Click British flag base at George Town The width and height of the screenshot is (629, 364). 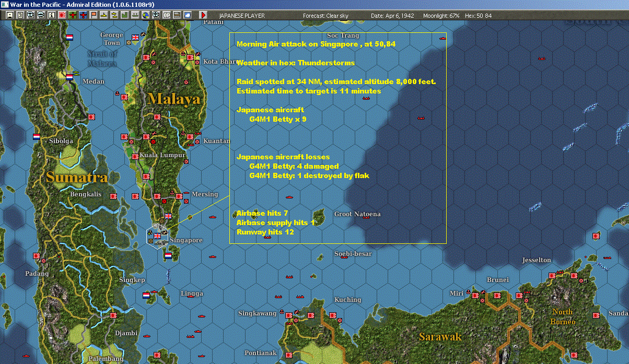(136, 37)
